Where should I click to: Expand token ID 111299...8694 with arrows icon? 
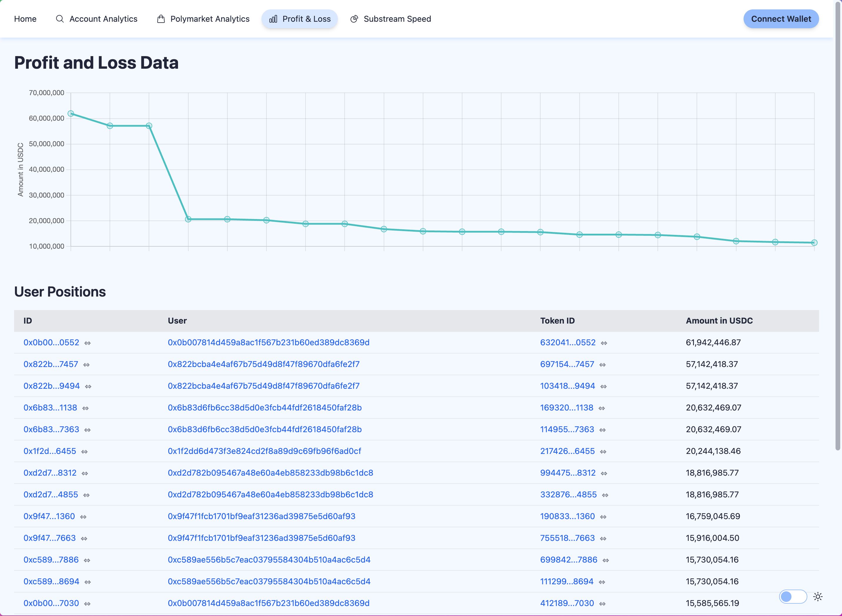pyautogui.click(x=602, y=582)
